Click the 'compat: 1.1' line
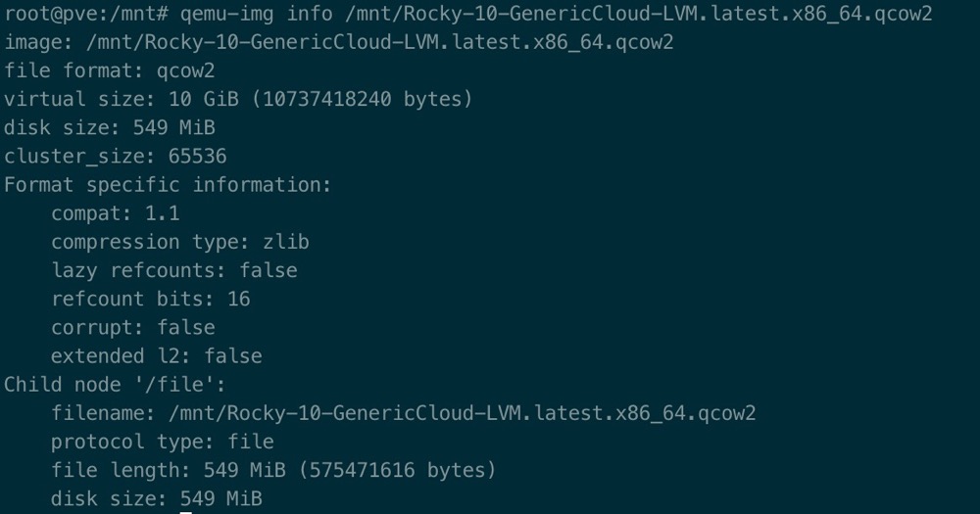This screenshot has width=980, height=514. click(115, 213)
